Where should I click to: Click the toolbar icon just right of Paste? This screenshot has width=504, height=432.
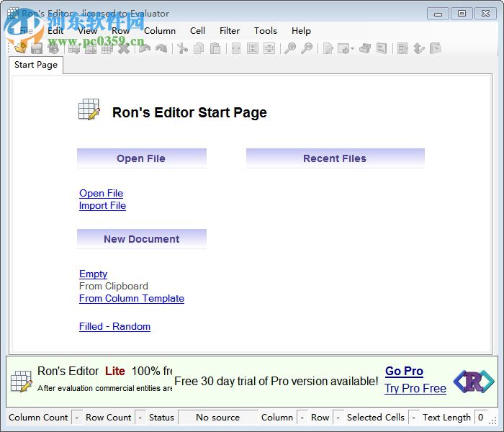point(236,48)
